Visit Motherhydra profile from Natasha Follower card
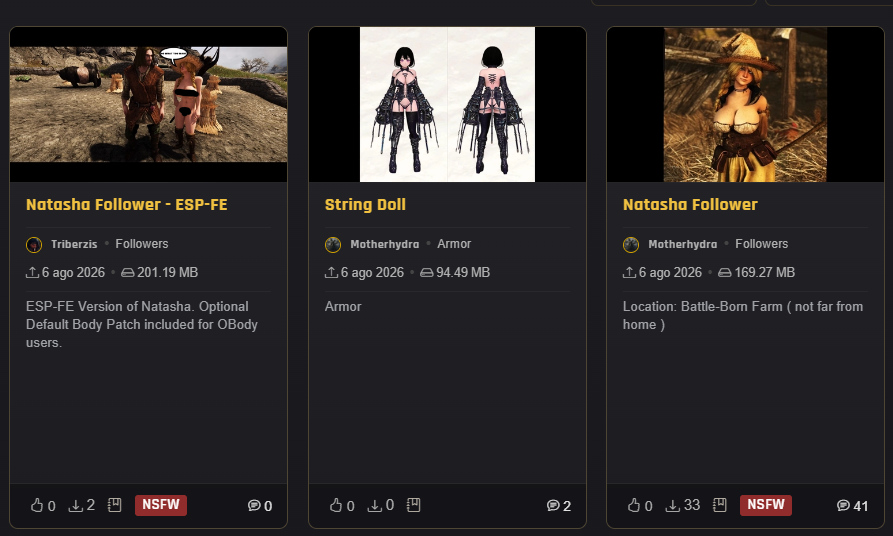 682,244
